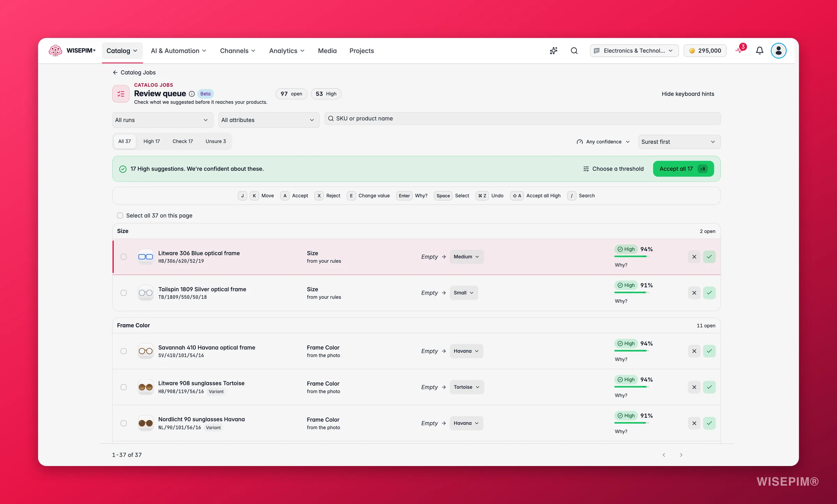Click the Review queue info icon
Viewport: 837px width, 504px height.
pyautogui.click(x=192, y=94)
